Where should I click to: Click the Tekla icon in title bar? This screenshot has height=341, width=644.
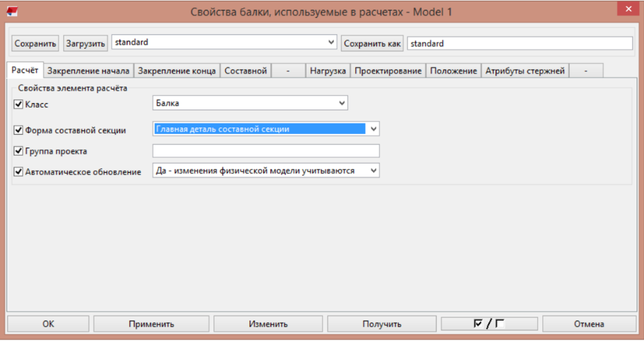click(12, 12)
